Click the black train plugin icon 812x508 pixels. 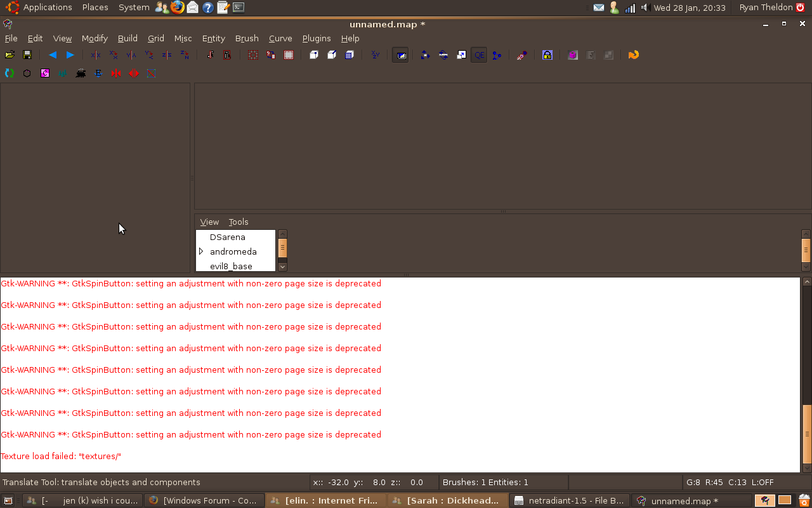point(81,74)
